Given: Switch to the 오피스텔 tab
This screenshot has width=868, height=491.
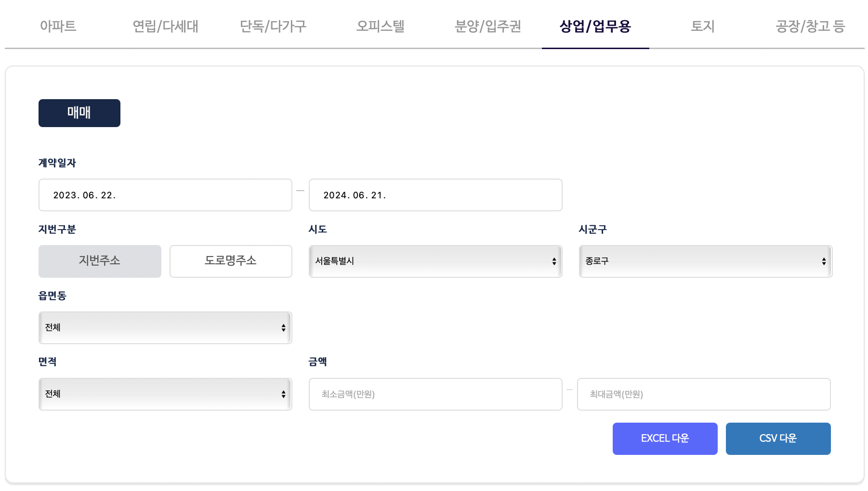Looking at the screenshot, I should [381, 26].
